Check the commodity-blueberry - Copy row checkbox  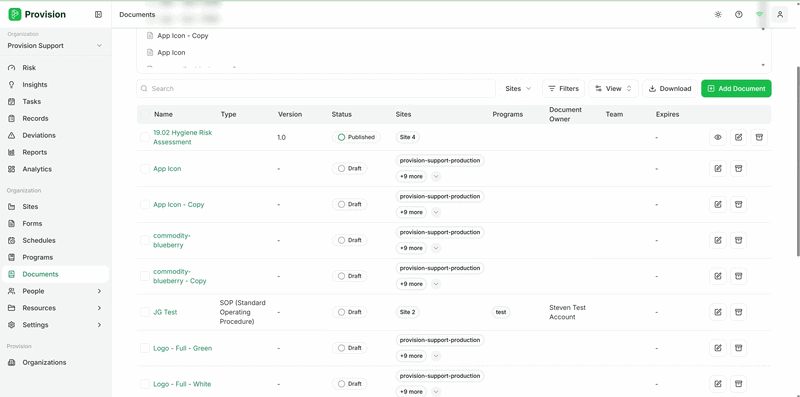pyautogui.click(x=145, y=276)
